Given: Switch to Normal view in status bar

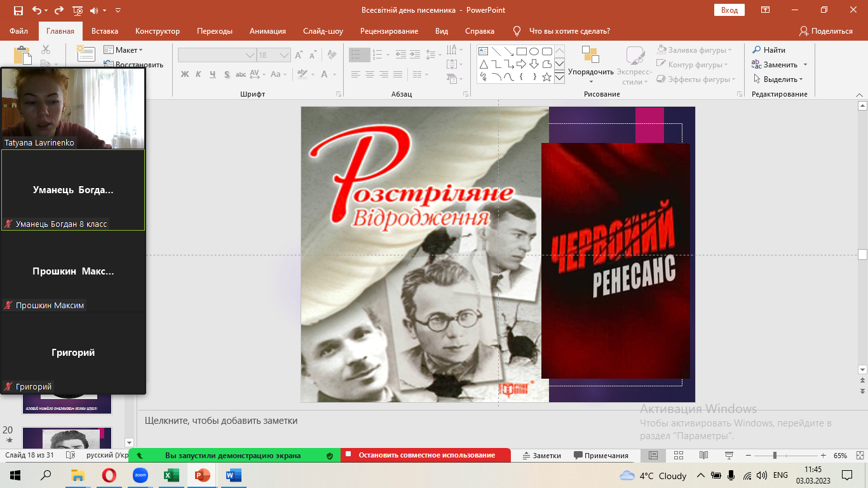Looking at the screenshot, I should (x=653, y=456).
